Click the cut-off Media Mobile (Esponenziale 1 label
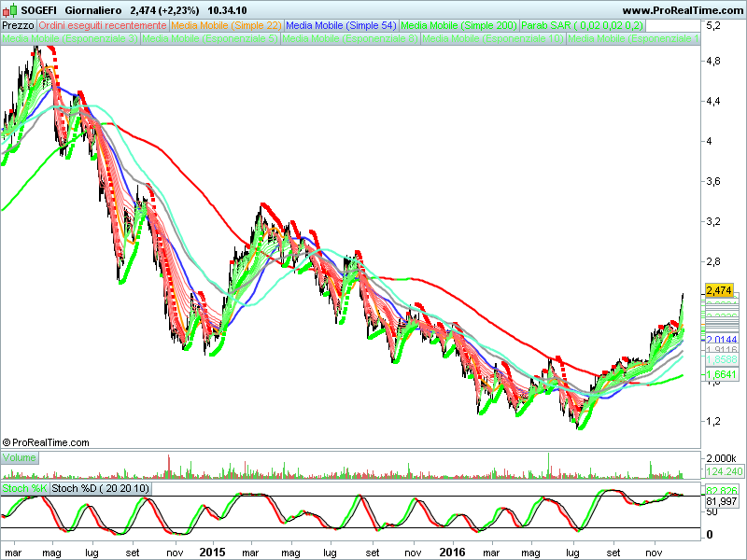Viewport: 747px width, 560px height. [634, 38]
